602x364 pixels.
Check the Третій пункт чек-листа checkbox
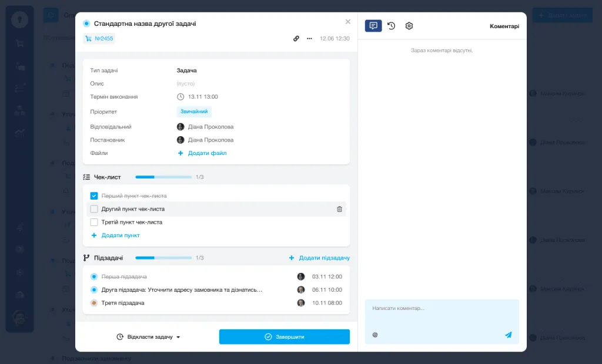click(94, 223)
